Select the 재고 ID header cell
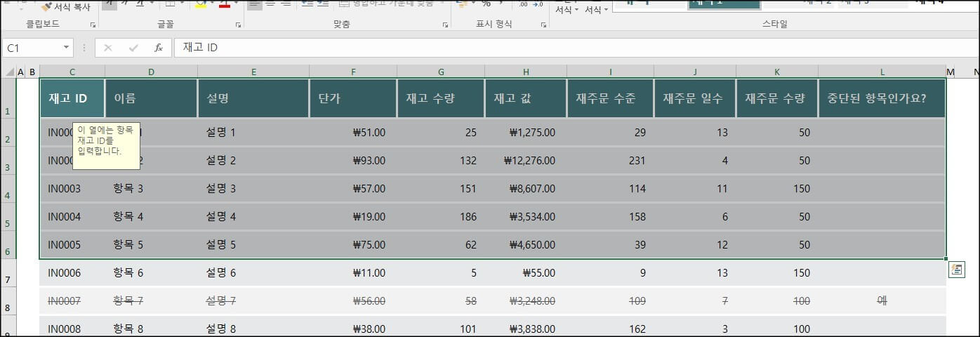Screen dimensions: 980x337 [72, 98]
